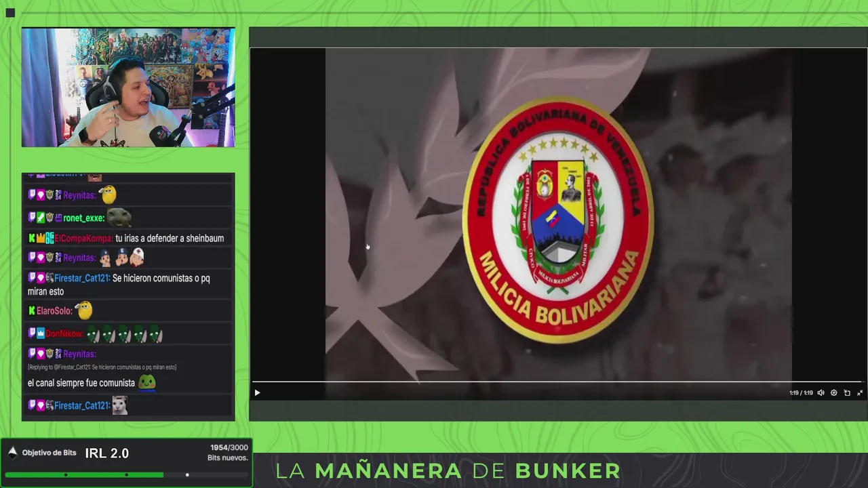
Task: Click the Kick badge beside ElCompaKompa
Action: 31,239
